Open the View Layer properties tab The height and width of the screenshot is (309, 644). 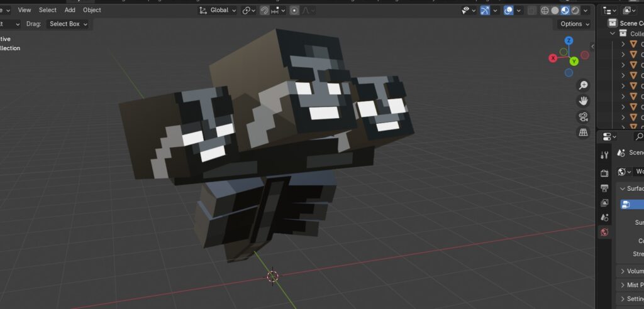click(x=604, y=203)
